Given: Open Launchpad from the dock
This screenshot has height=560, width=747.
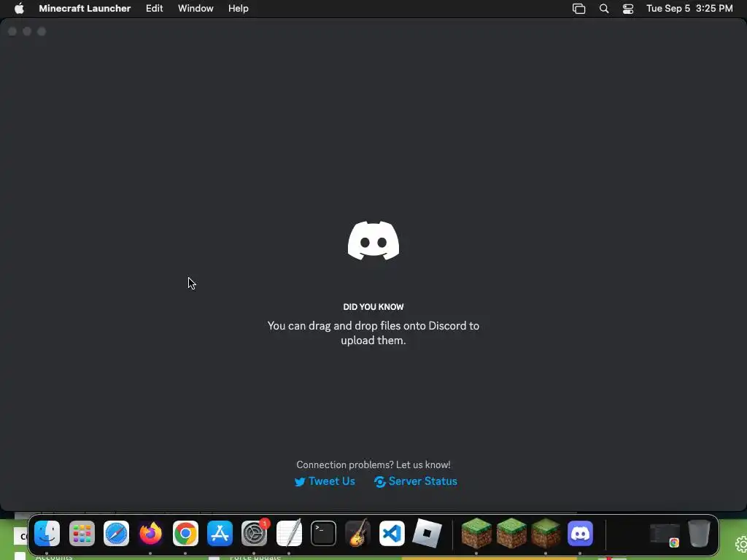Looking at the screenshot, I should point(82,533).
